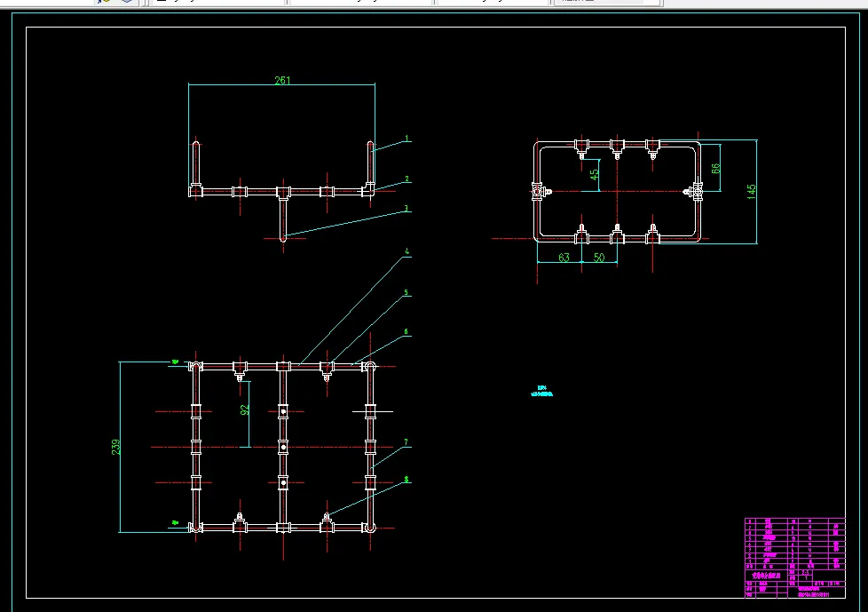The image size is (868, 612).
Task: Click the 66 dimension text
Action: pos(715,169)
